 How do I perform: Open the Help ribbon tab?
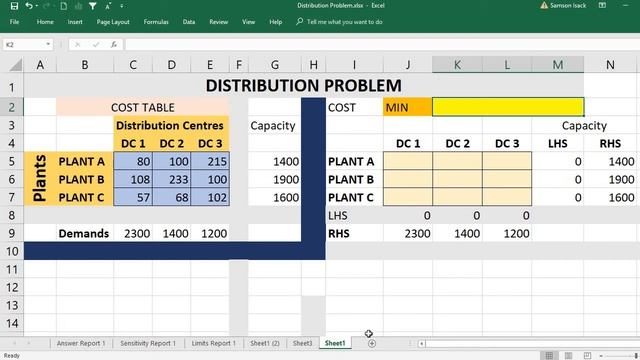(276, 22)
